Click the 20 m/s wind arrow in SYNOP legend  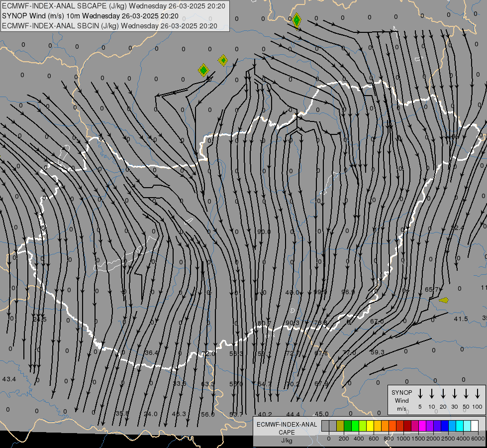pyautogui.click(x=443, y=394)
